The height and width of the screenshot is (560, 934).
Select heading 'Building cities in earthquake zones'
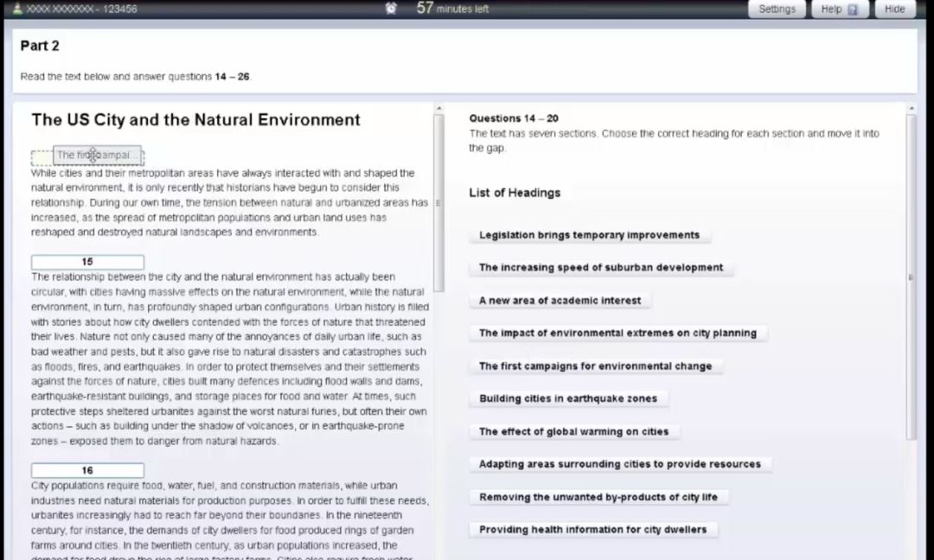568,398
